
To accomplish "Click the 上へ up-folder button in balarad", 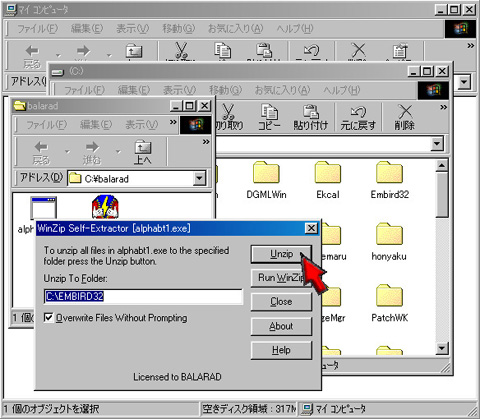I will [143, 152].
